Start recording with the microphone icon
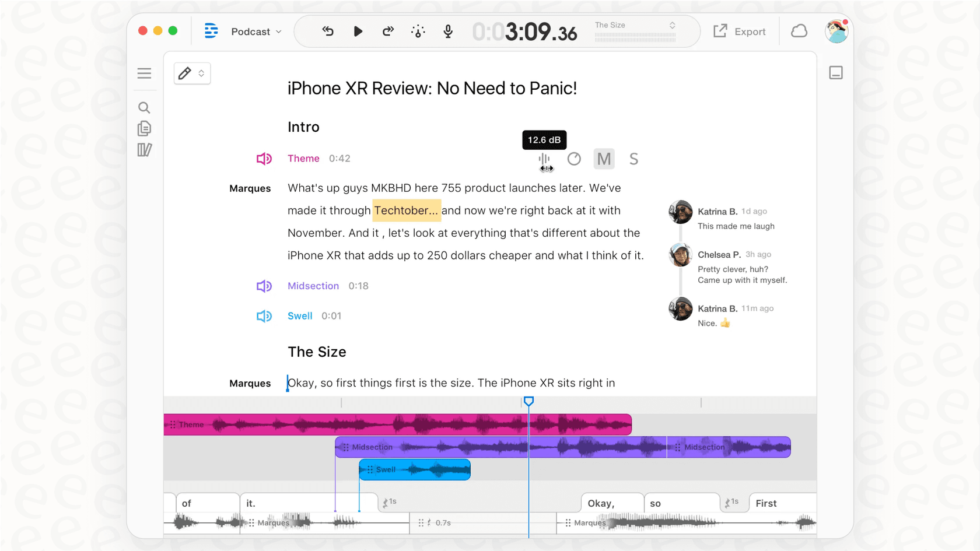Image resolution: width=980 pixels, height=551 pixels. tap(447, 31)
